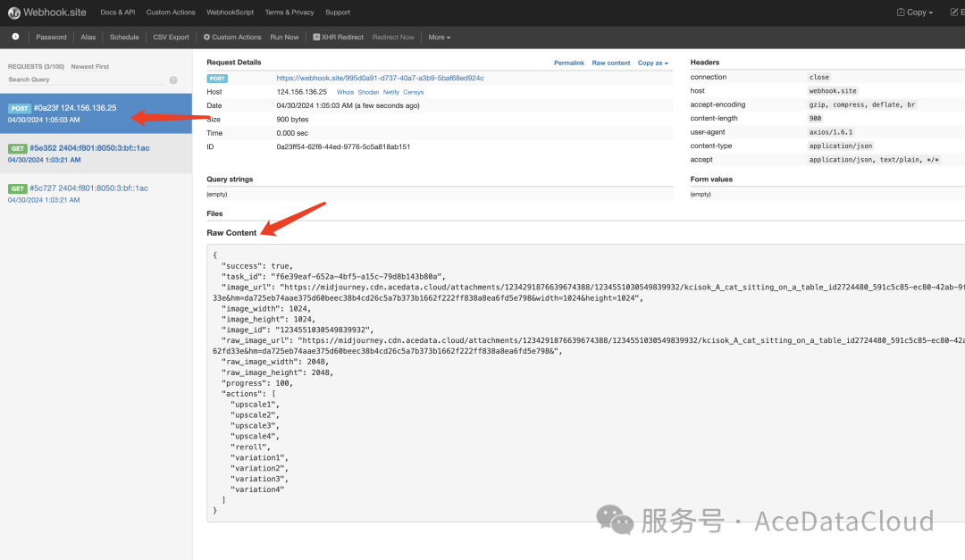Open the Copy dropdown in the top bar

click(x=914, y=13)
